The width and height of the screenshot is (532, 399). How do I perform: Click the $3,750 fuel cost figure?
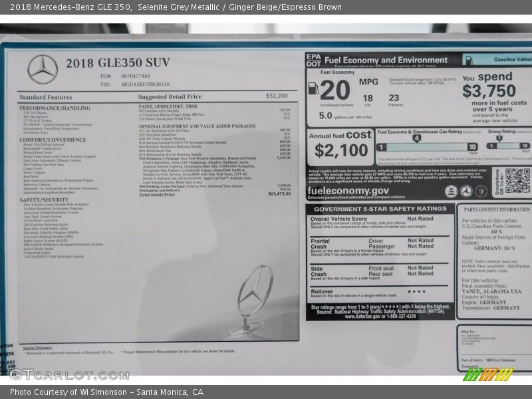[489, 91]
